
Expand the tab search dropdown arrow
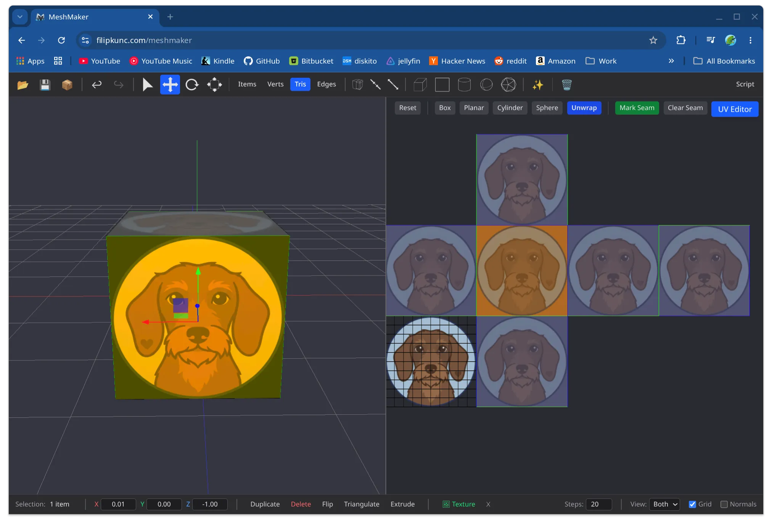click(x=20, y=17)
